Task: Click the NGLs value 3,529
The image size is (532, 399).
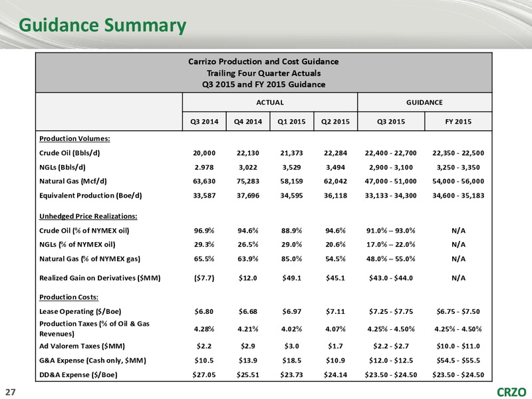Action: tap(291, 168)
